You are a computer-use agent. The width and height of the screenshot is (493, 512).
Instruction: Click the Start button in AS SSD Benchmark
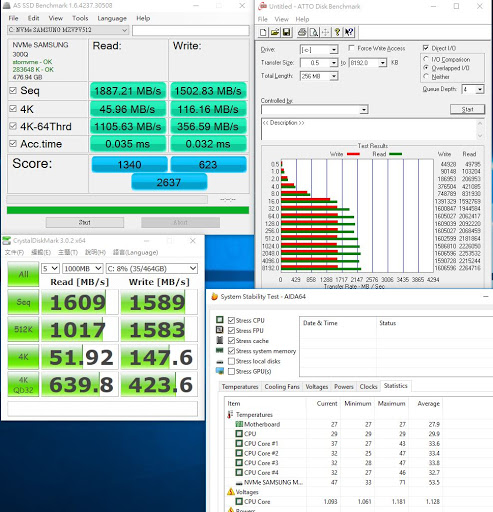click(85, 222)
